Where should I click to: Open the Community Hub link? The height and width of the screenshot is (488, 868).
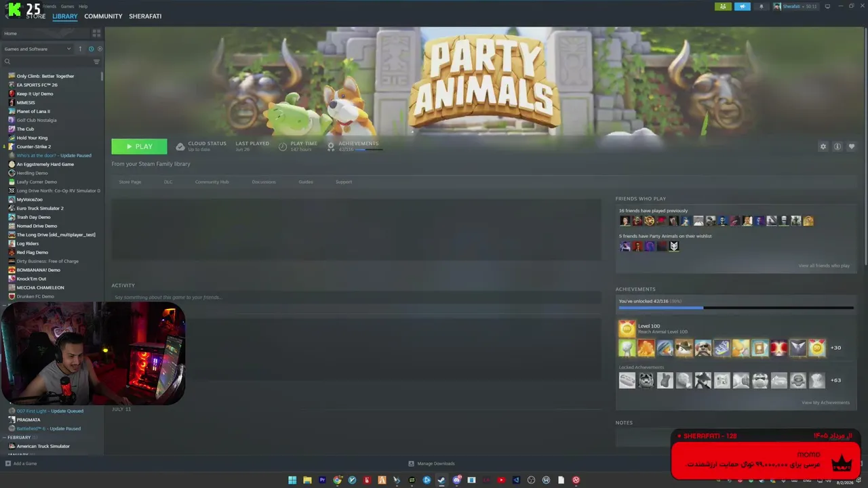coord(212,182)
